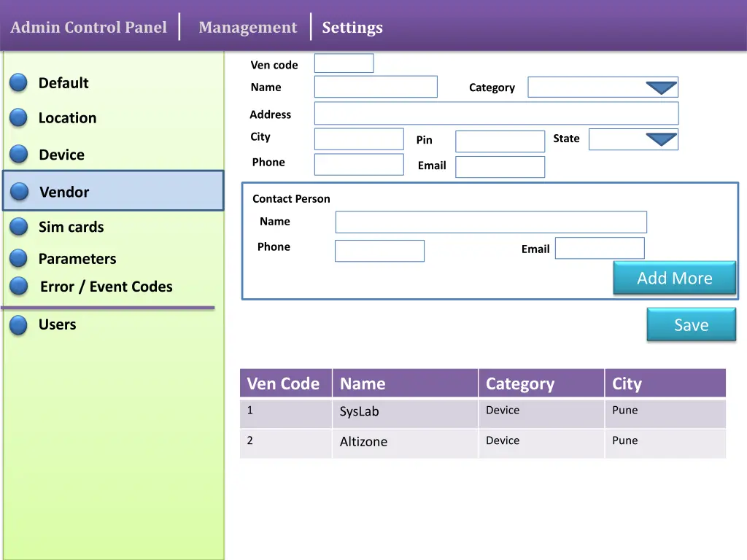Click the blue bullet beside Error / Event Codes
The width and height of the screenshot is (747, 560).
tap(18, 287)
